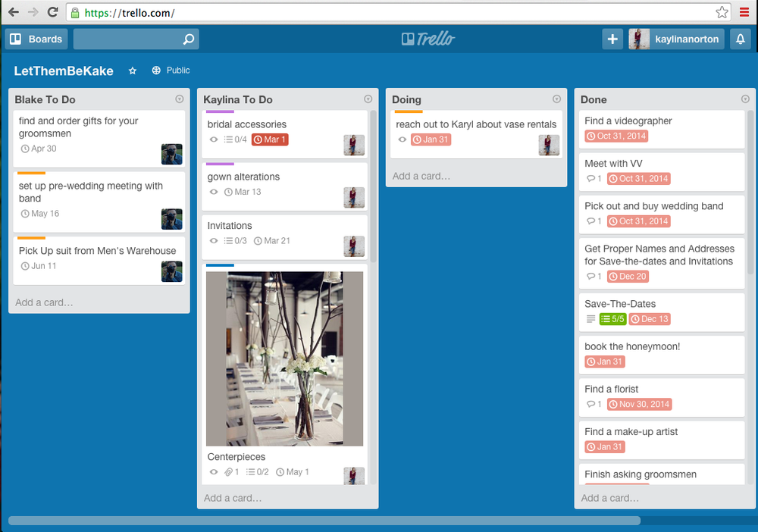
Task: Bookmark this page with the star icon
Action: 722,13
